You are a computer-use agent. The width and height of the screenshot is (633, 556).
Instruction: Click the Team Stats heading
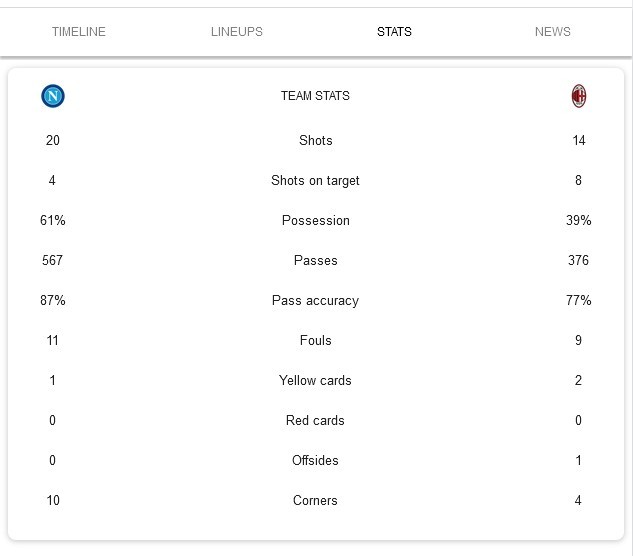coord(315,96)
